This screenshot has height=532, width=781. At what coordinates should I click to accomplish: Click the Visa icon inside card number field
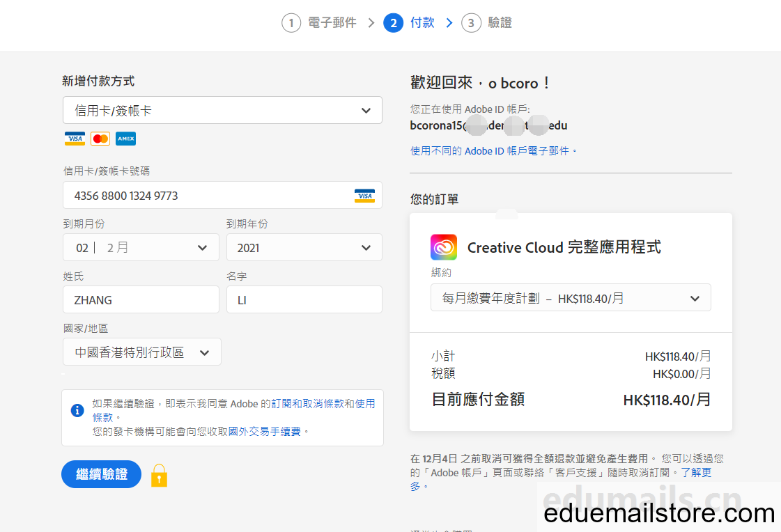(364, 196)
